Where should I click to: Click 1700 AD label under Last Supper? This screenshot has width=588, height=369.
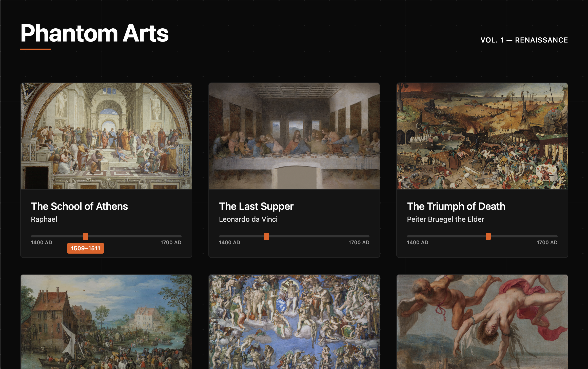coord(359,242)
